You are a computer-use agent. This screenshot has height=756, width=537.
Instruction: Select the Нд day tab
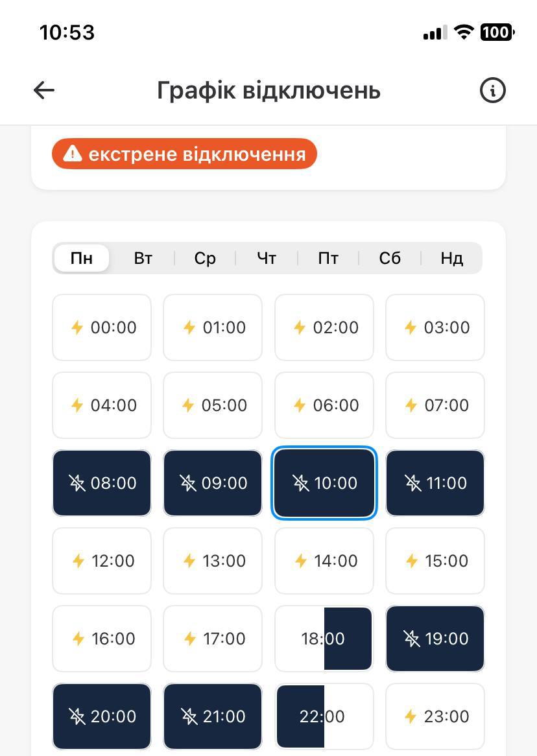coord(451,258)
